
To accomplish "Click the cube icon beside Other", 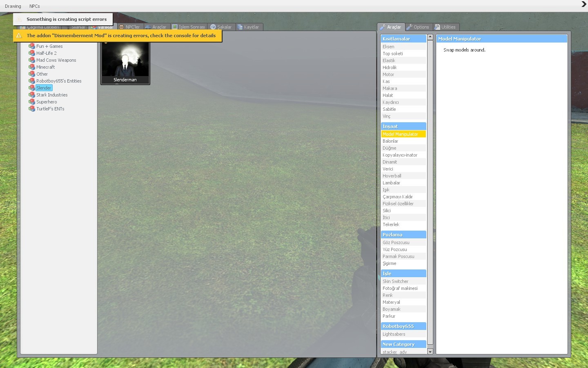I will tap(31, 74).
